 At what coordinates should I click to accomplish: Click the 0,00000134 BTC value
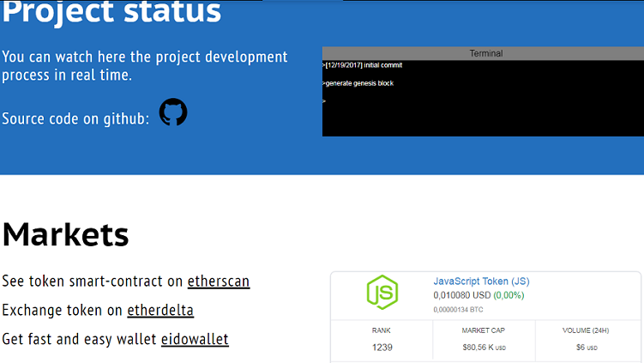458,310
